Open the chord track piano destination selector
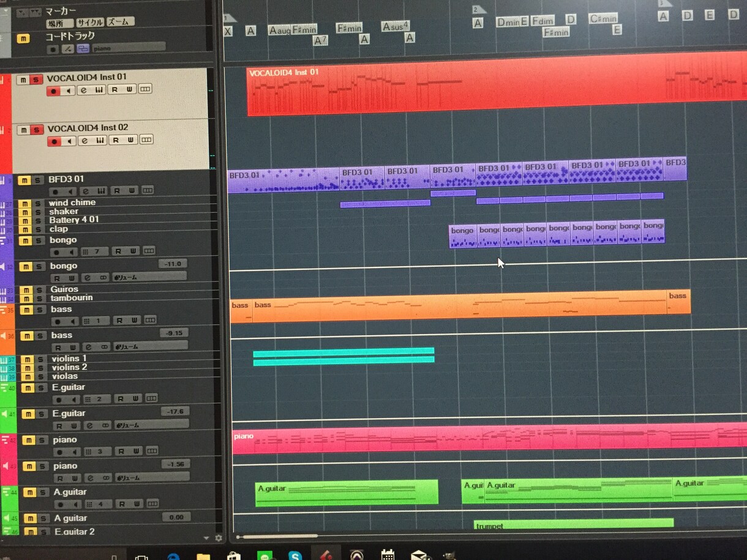The image size is (747, 560). 129,47
